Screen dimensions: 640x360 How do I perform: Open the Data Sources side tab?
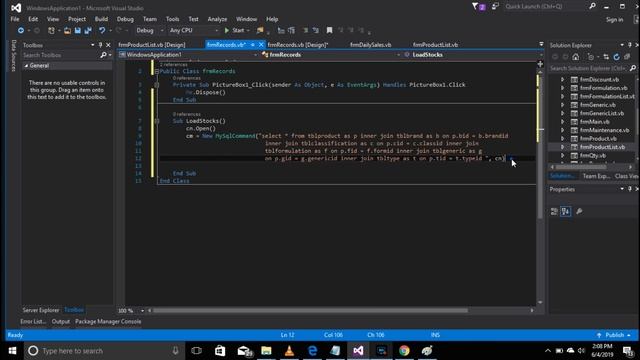click(13, 56)
